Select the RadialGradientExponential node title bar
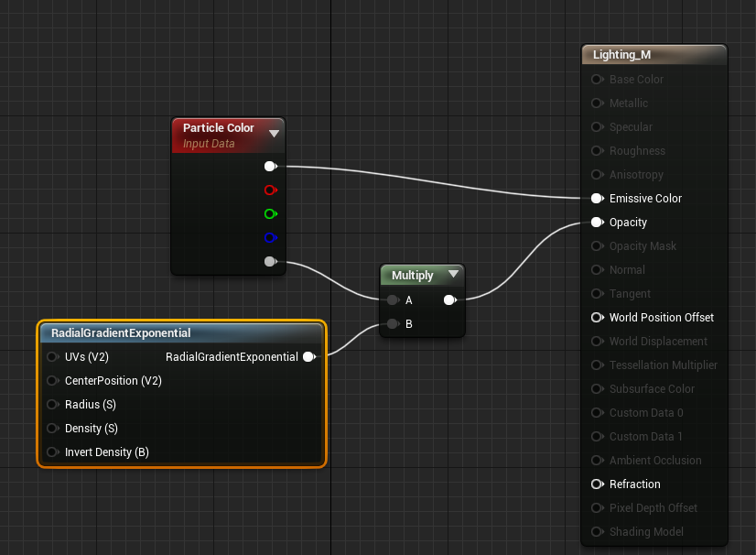Screen dimensions: 756x555 coord(182,333)
